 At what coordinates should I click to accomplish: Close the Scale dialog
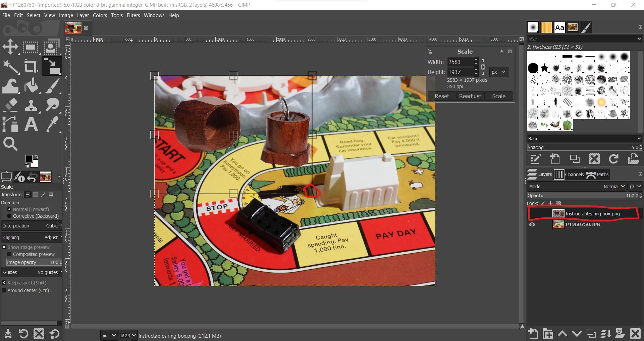coord(510,51)
